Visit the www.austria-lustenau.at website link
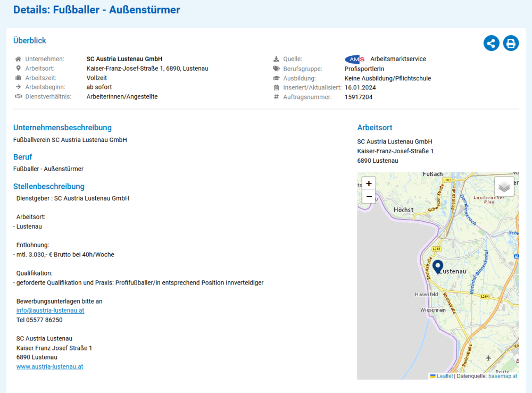 (49, 367)
